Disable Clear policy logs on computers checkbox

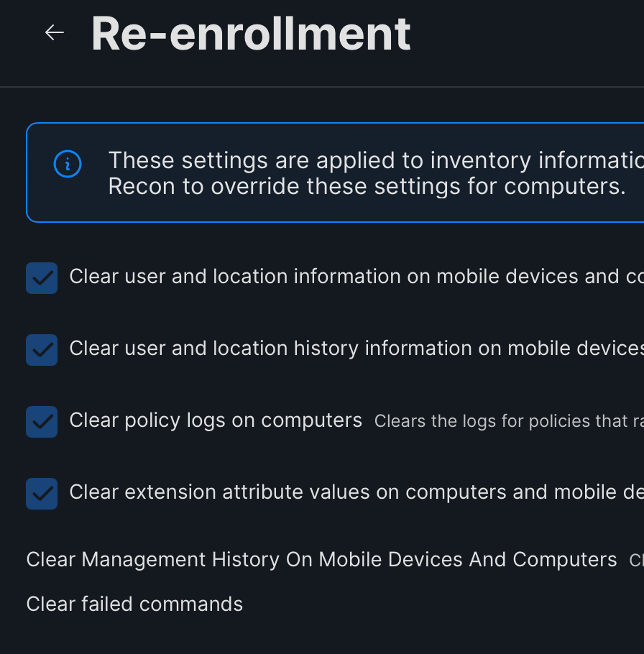42,422
